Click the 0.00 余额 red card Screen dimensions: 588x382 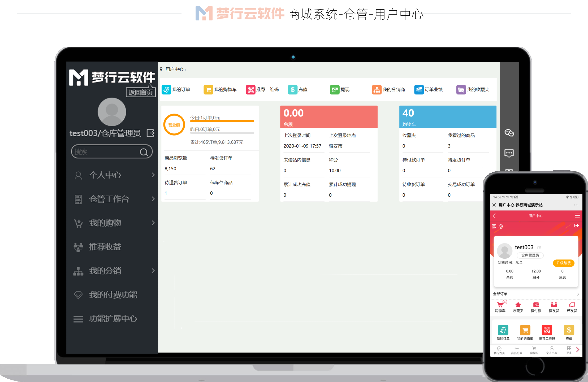pyautogui.click(x=329, y=117)
